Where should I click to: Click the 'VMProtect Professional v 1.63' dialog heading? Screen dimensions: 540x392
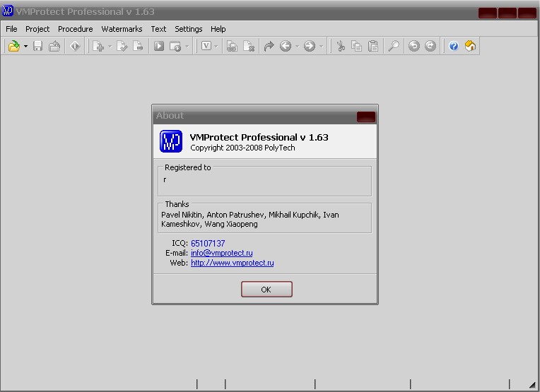(x=259, y=137)
